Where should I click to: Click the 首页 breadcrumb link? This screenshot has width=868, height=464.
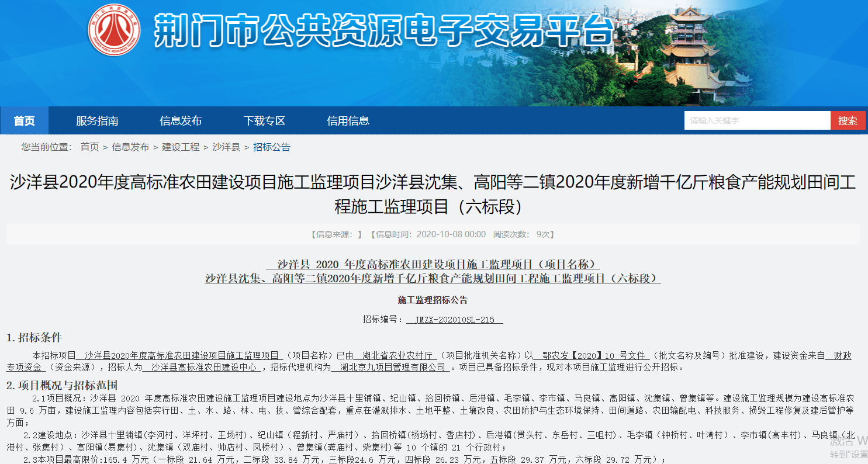89,147
